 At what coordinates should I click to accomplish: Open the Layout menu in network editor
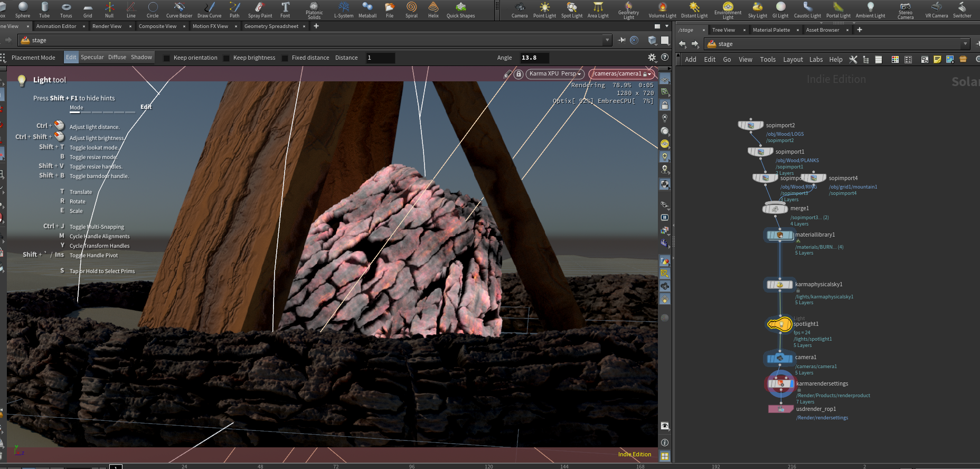click(x=793, y=60)
